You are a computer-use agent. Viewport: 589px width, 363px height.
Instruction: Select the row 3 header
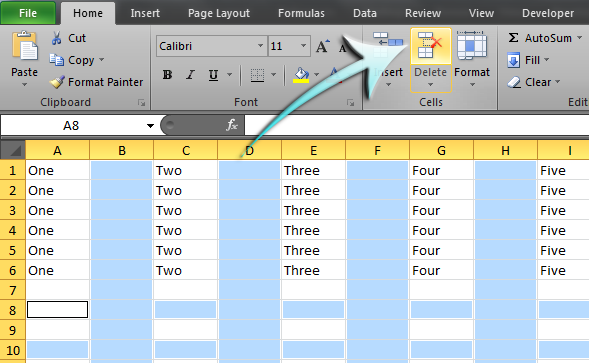click(x=13, y=210)
